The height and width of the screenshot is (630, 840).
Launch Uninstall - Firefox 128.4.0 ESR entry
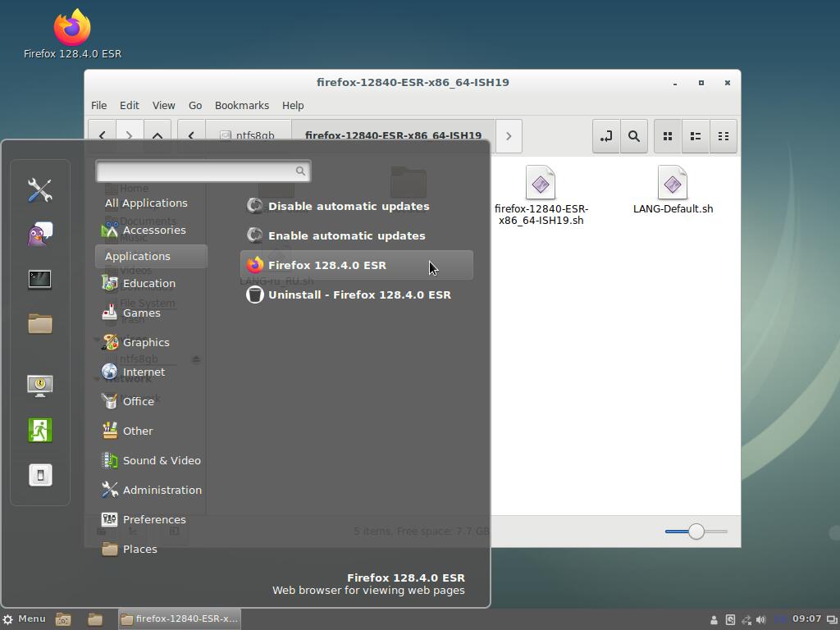click(357, 294)
